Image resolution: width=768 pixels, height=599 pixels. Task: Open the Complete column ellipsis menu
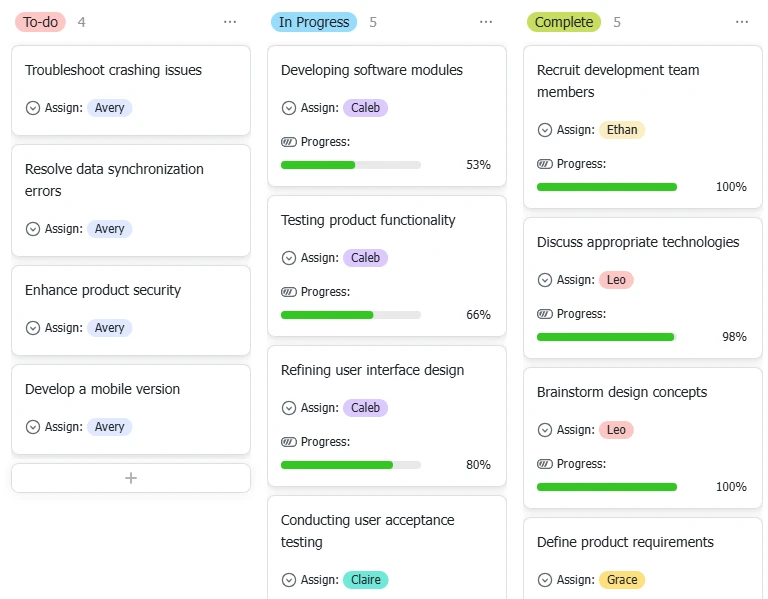742,22
